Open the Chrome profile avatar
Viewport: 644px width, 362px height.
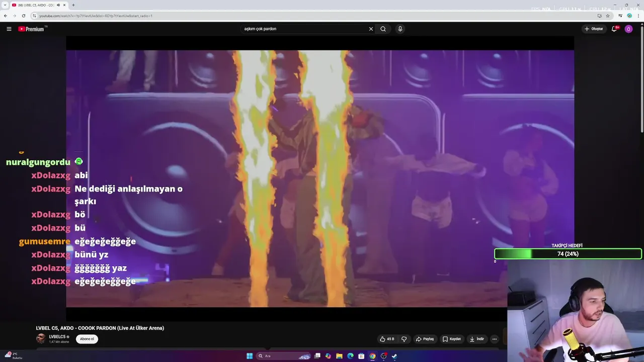pyautogui.click(x=629, y=16)
